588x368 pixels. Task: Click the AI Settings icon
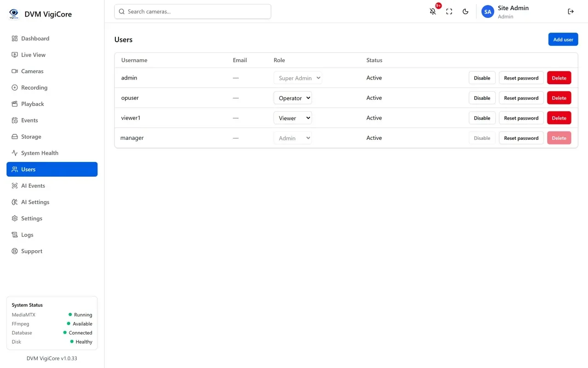pyautogui.click(x=15, y=202)
